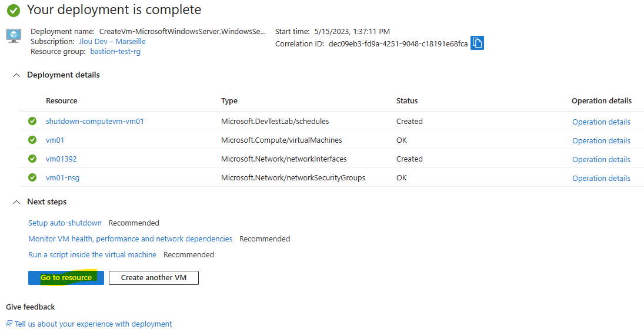Viewport: 644px width, 336px height.
Task: Open shutdown-computevm-vm01 resource link
Action: tap(95, 122)
